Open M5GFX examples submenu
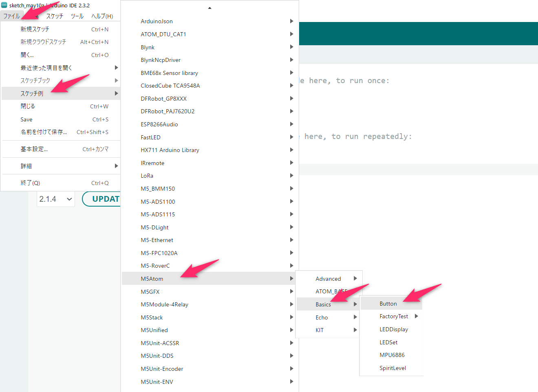The height and width of the screenshot is (392, 538). point(209,292)
